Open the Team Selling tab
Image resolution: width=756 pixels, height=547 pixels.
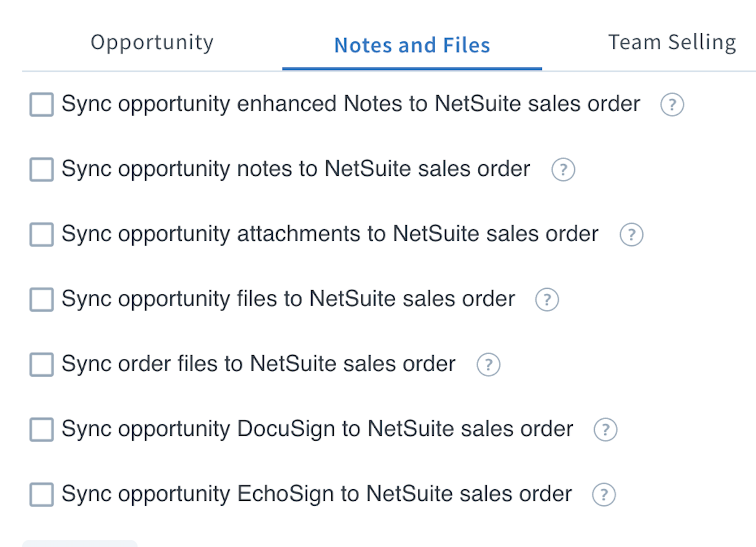tap(672, 43)
